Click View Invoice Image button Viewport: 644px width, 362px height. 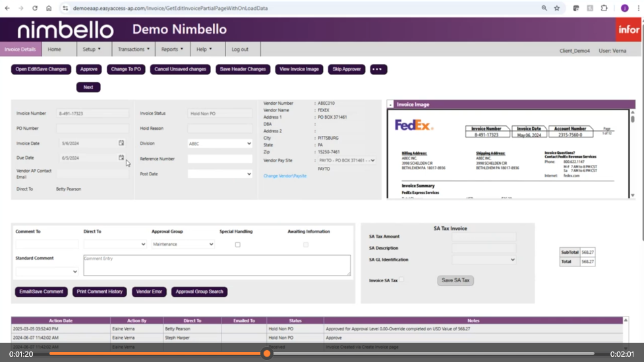point(299,69)
